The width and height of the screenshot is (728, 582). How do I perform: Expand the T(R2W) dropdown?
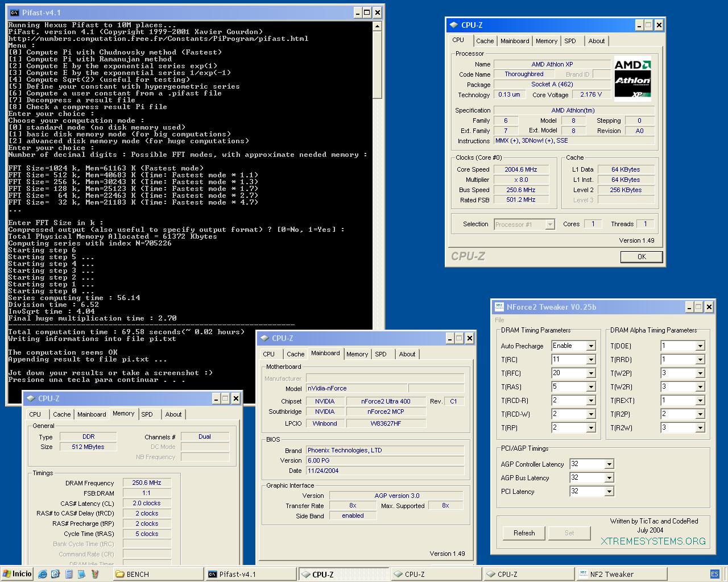coord(700,428)
